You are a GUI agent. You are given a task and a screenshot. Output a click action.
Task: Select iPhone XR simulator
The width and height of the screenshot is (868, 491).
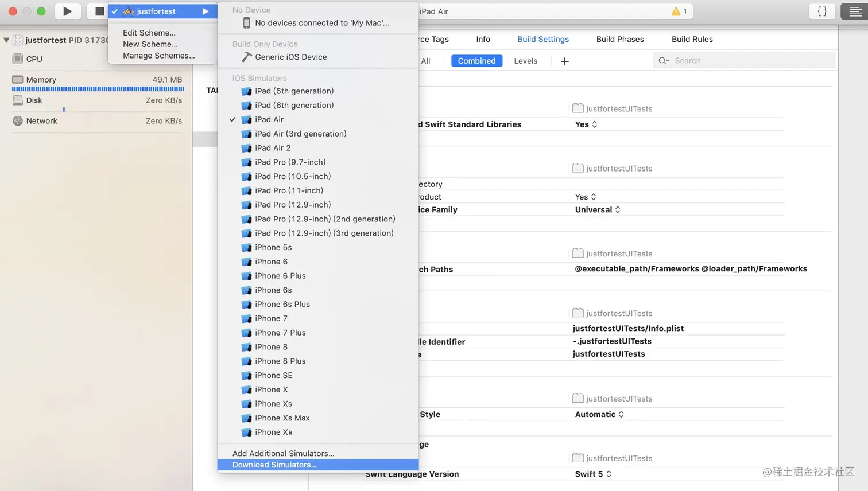click(318, 432)
